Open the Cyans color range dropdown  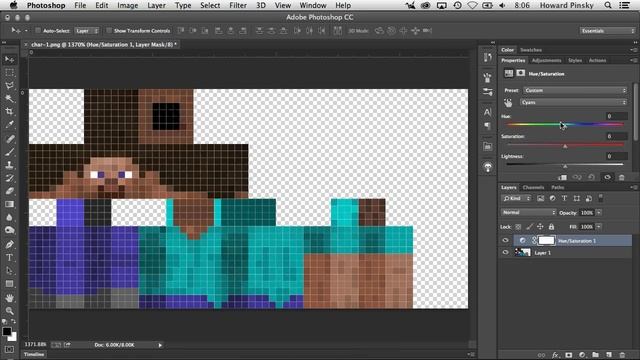573,102
